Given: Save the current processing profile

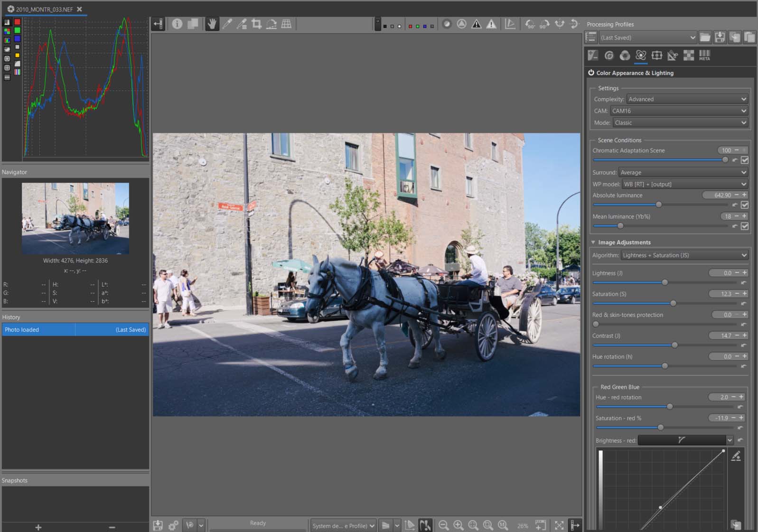Looking at the screenshot, I should pyautogui.click(x=720, y=37).
